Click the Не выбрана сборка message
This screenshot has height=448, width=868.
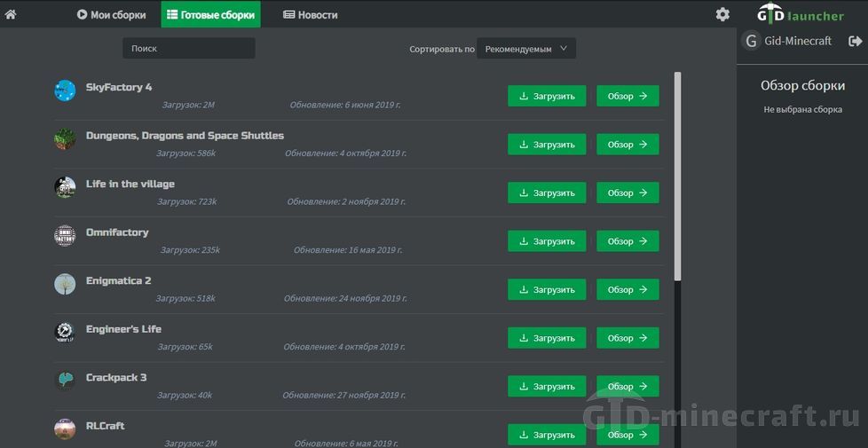[x=802, y=109]
